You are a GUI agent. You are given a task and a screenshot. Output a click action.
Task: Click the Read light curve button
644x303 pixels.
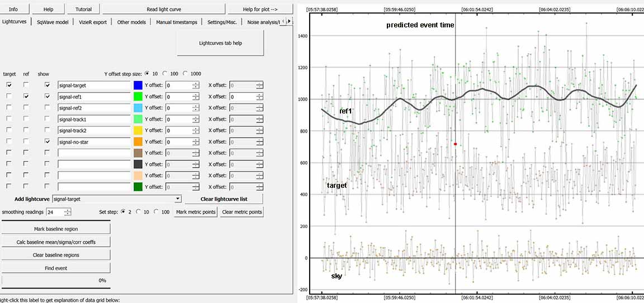pos(163,9)
